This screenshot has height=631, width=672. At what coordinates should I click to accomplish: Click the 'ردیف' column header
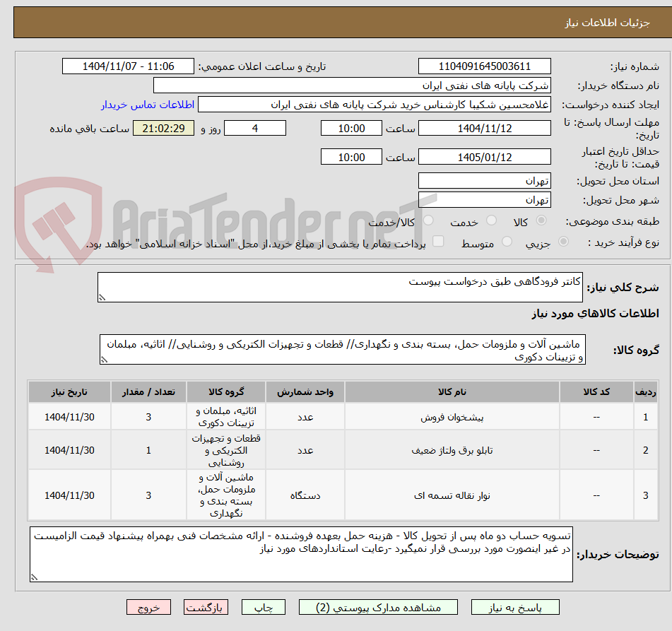[645, 391]
